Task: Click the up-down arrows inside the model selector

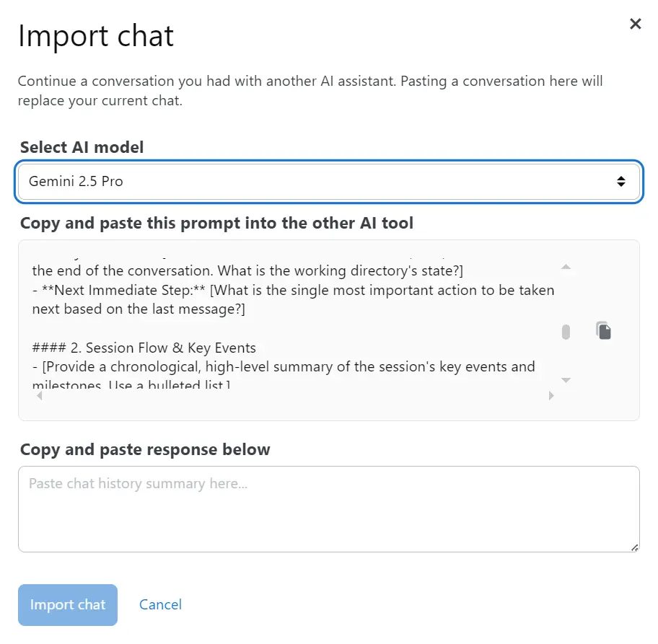Action: [x=622, y=182]
